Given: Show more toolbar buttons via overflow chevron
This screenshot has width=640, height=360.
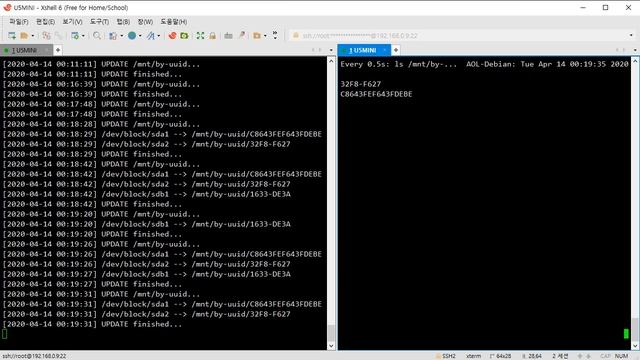Looking at the screenshot, I should click(275, 36).
